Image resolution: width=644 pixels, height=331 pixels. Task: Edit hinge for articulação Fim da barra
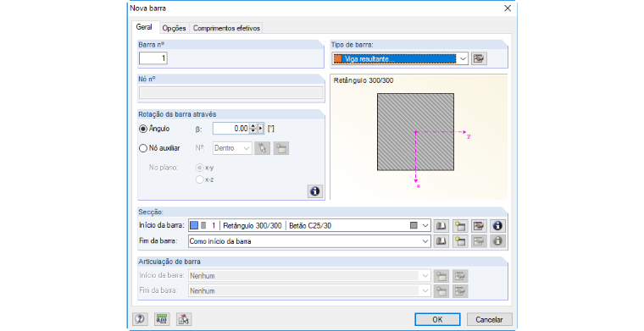tap(460, 291)
